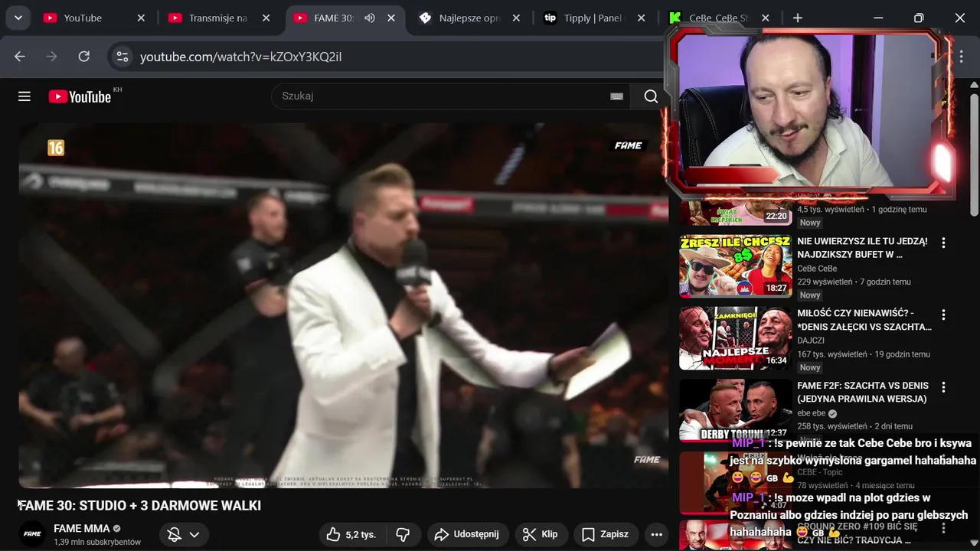The image size is (980, 551).
Task: Open options for NIE UWIERZYSZ video
Action: [943, 243]
